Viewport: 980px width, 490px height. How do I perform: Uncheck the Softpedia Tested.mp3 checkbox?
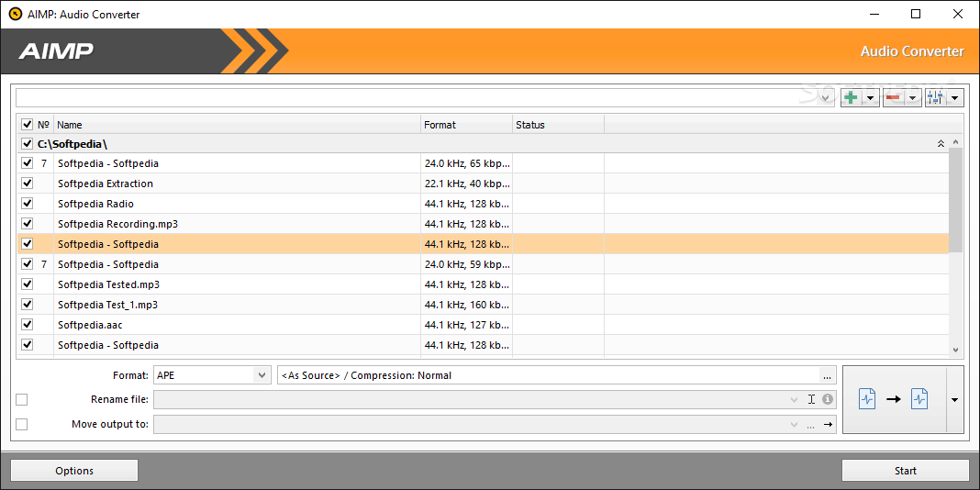27,284
